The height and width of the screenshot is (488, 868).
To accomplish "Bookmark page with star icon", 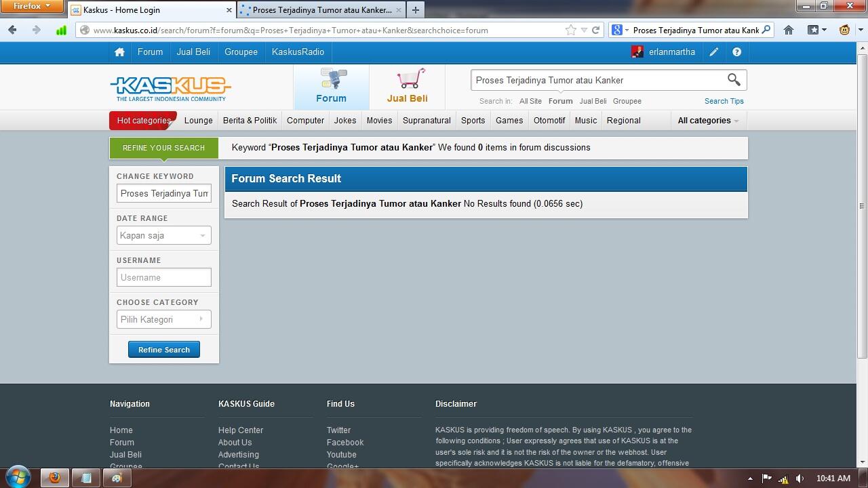I will tap(571, 30).
